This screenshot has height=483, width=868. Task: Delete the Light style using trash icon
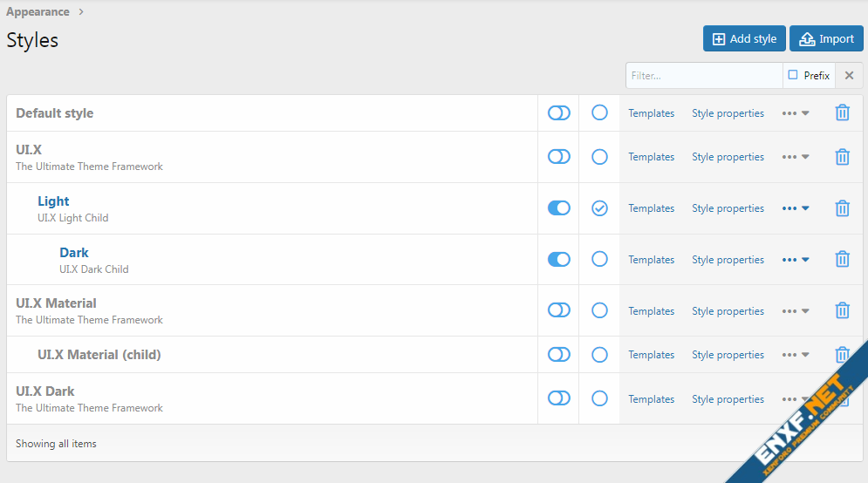(842, 208)
